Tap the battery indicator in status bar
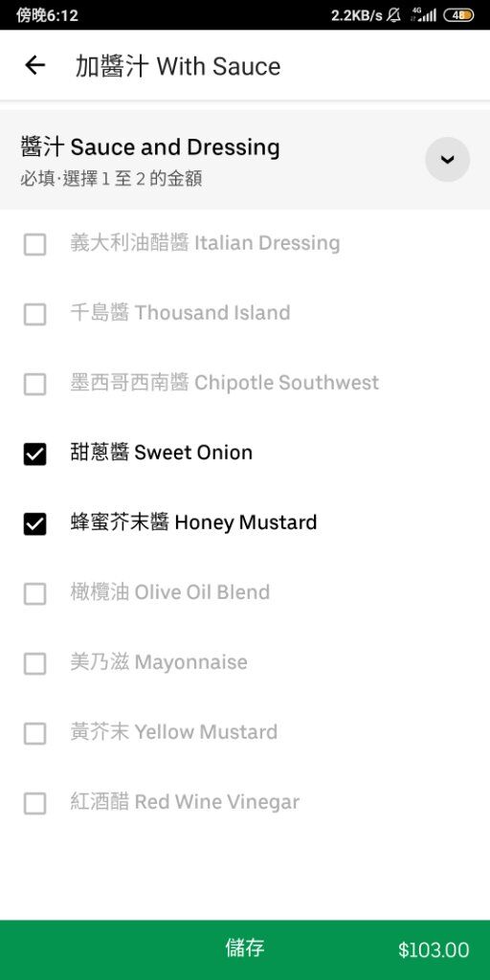Image resolution: width=490 pixels, height=980 pixels. pyautogui.click(x=458, y=15)
